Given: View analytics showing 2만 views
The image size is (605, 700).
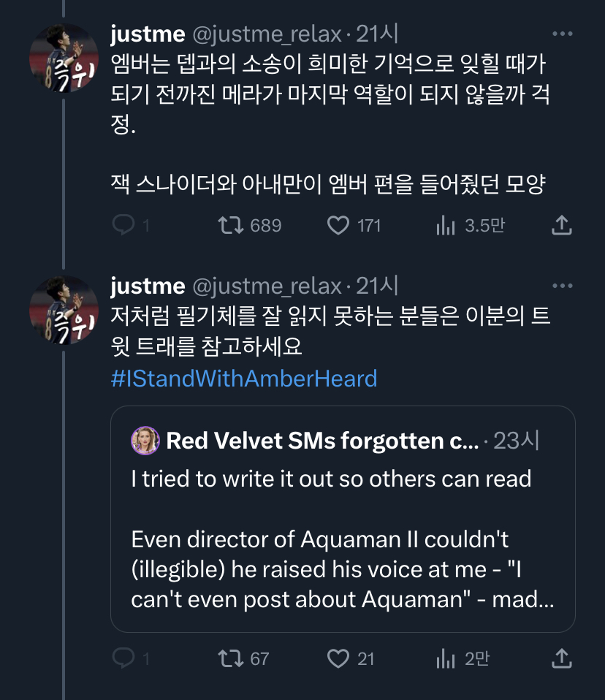Looking at the screenshot, I should click(x=446, y=659).
